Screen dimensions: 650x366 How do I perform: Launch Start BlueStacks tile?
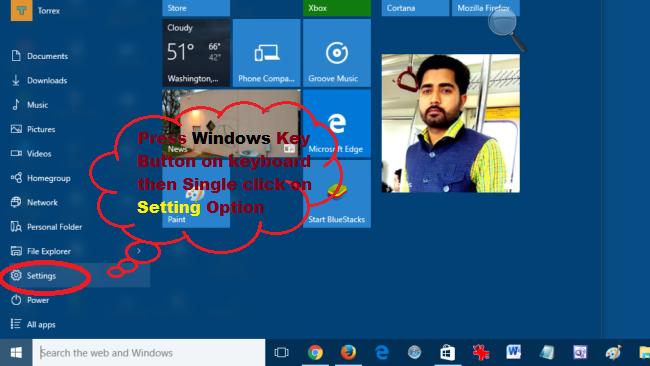tap(337, 194)
